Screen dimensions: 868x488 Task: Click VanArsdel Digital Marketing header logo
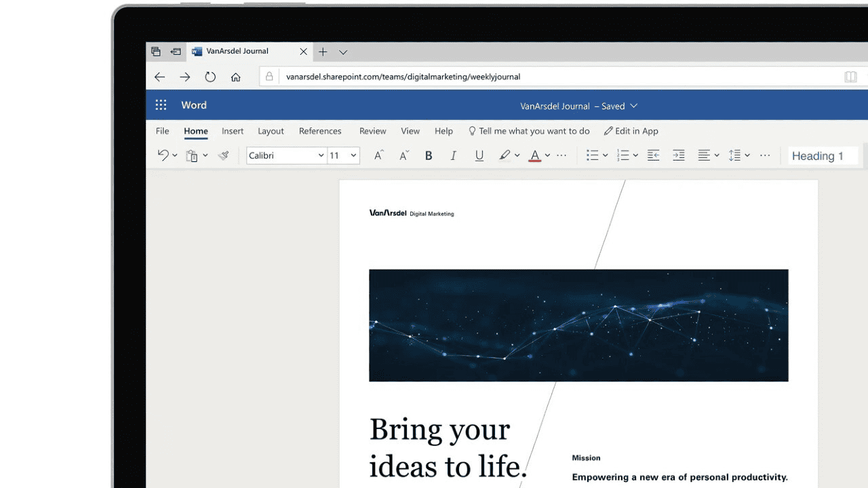[412, 213]
